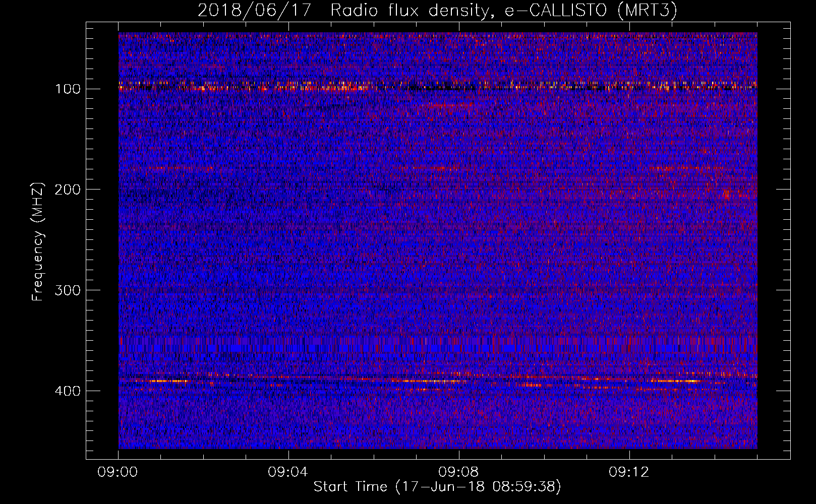Click the 100 frequency tick label
The width and height of the screenshot is (816, 504).
(68, 89)
